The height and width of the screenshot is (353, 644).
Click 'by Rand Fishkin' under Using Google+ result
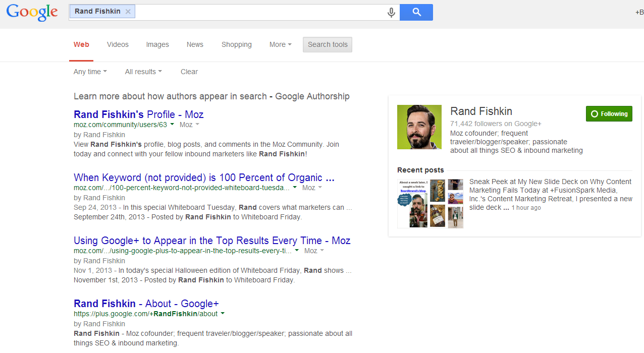[x=99, y=261]
